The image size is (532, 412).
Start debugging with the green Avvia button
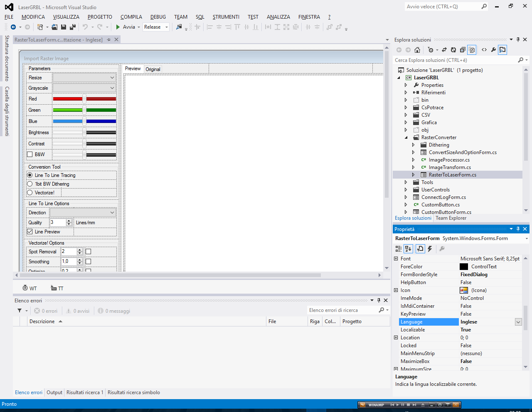click(x=125, y=27)
